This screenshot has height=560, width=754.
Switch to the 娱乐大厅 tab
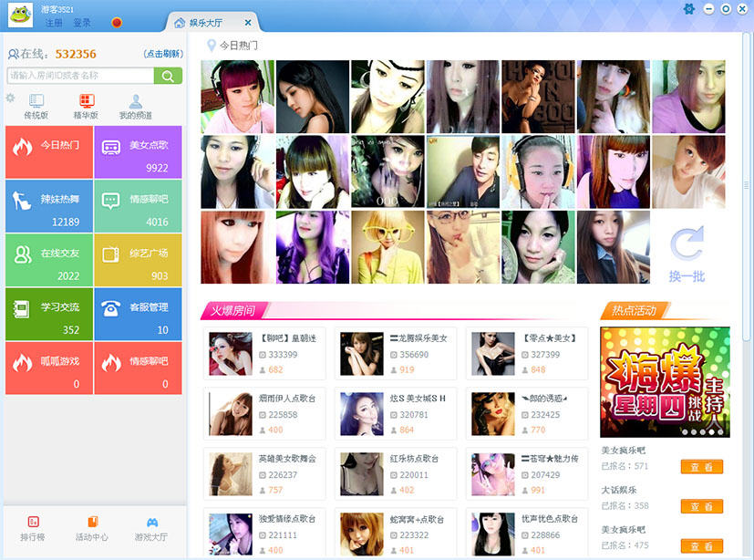205,23
